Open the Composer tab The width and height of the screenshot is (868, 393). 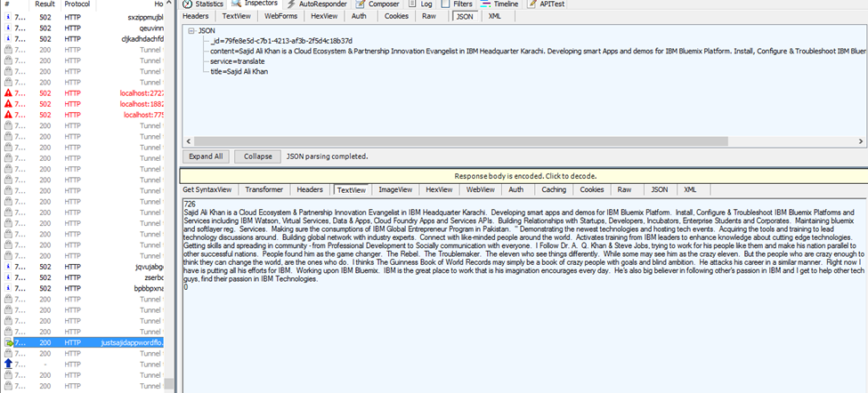click(x=377, y=4)
